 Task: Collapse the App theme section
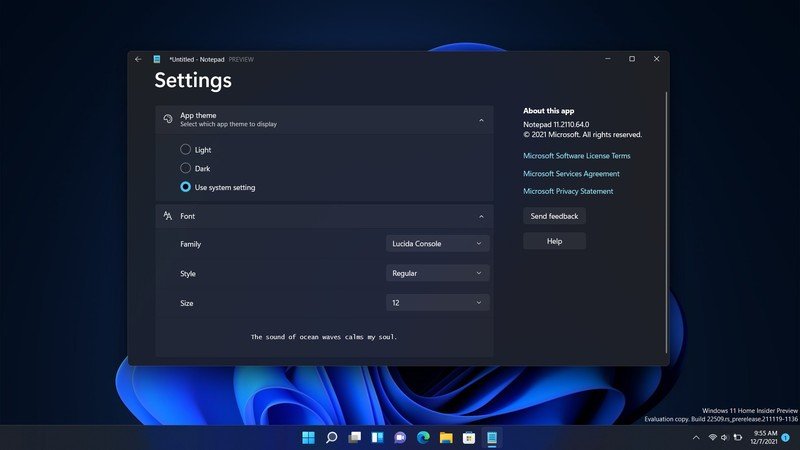[x=481, y=120]
